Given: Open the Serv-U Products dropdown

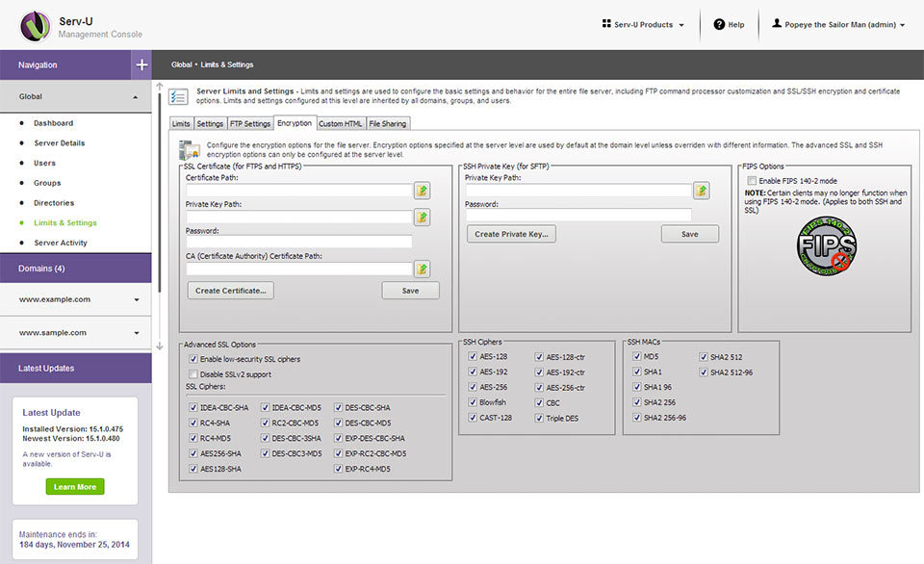Looking at the screenshot, I should (643, 24).
